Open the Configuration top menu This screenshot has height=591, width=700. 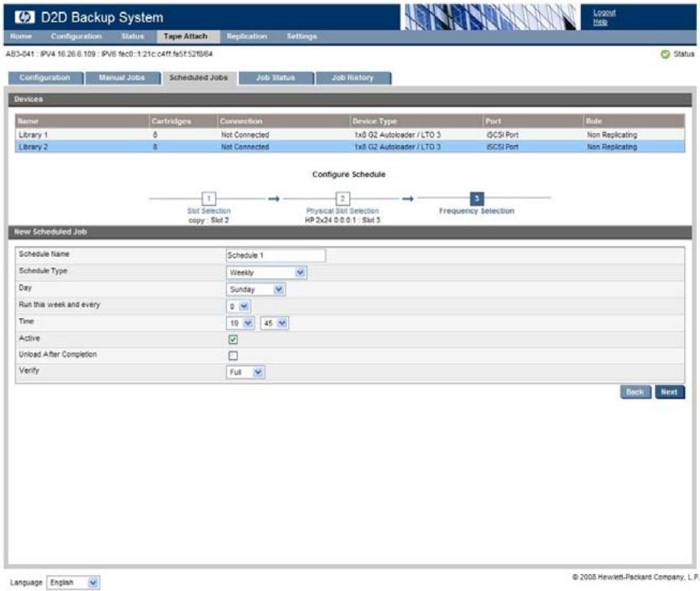[x=76, y=36]
